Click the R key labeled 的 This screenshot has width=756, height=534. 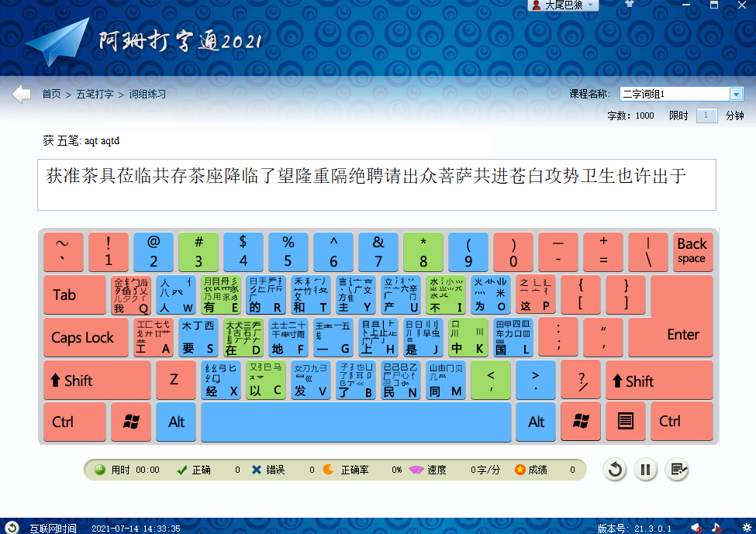point(265,295)
